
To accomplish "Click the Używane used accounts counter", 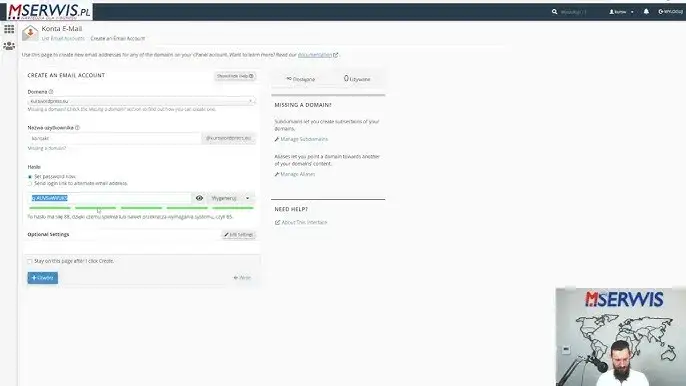I will pyautogui.click(x=357, y=79).
